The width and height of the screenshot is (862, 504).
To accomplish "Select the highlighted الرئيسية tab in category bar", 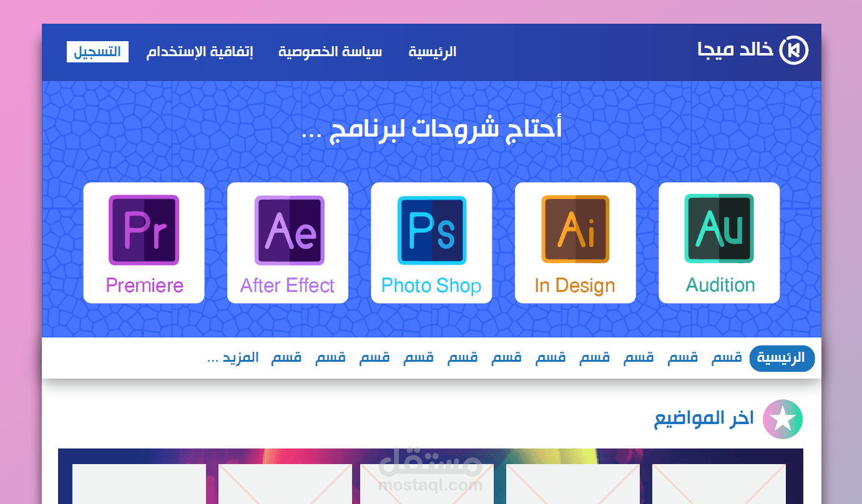I will (x=782, y=358).
